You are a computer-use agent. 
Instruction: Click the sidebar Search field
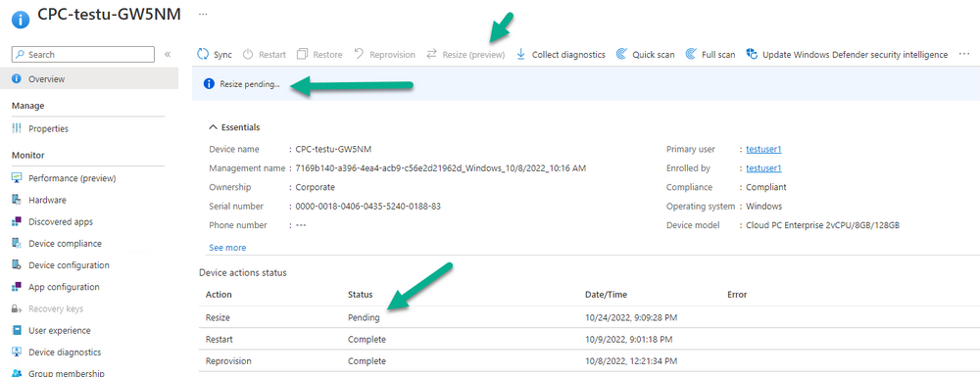(x=83, y=54)
